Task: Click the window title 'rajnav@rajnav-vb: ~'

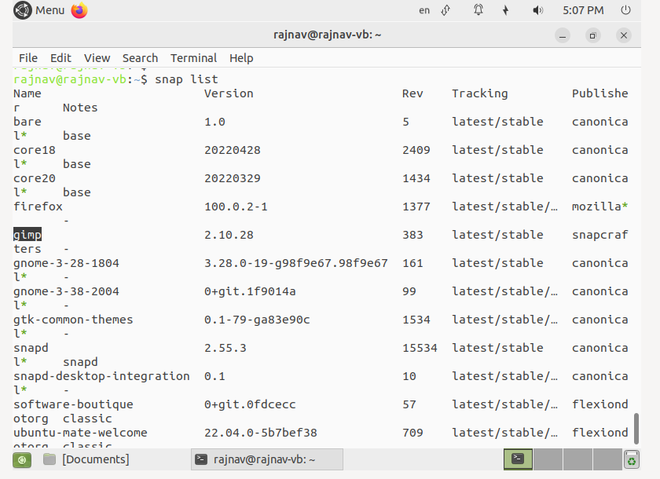Action: point(327,35)
